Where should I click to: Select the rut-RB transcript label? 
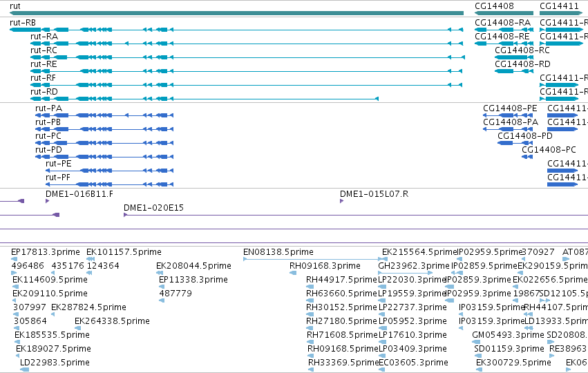23,23
